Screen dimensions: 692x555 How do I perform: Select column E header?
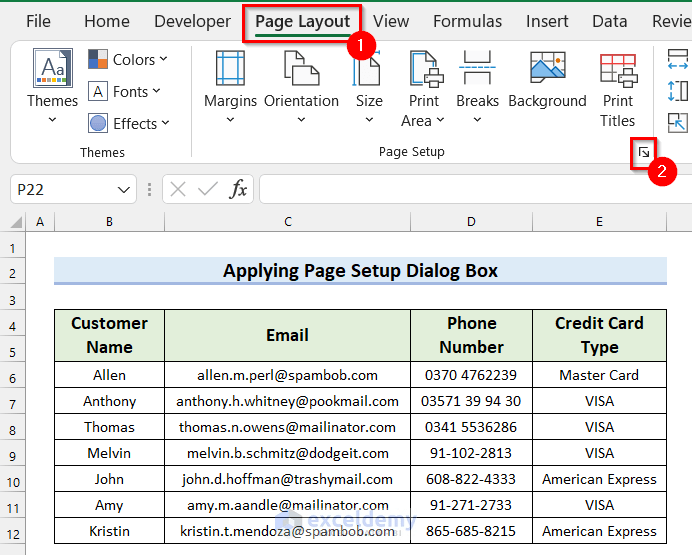point(599,222)
